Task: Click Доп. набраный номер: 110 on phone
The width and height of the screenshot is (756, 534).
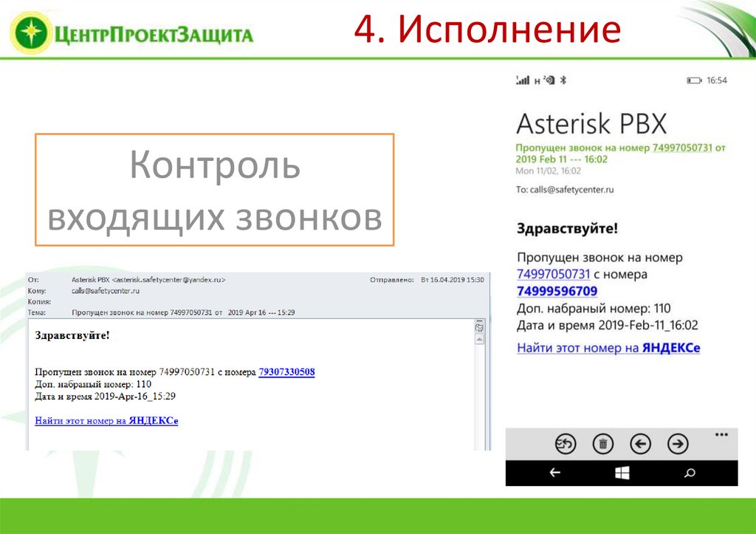Action: (594, 308)
